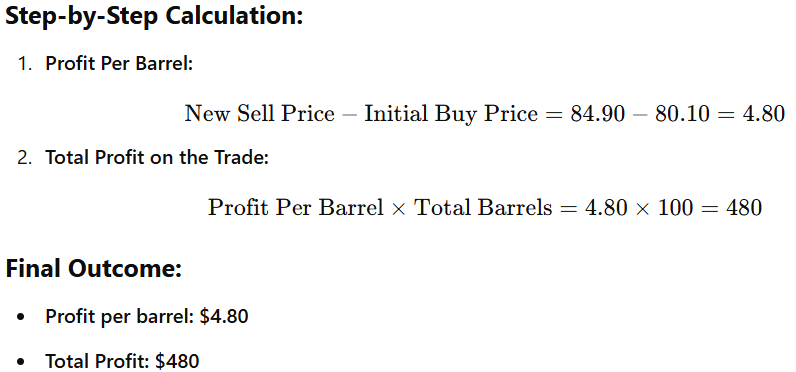Click the bullet dot before Total Profit
The image size is (796, 372).
coord(20,362)
